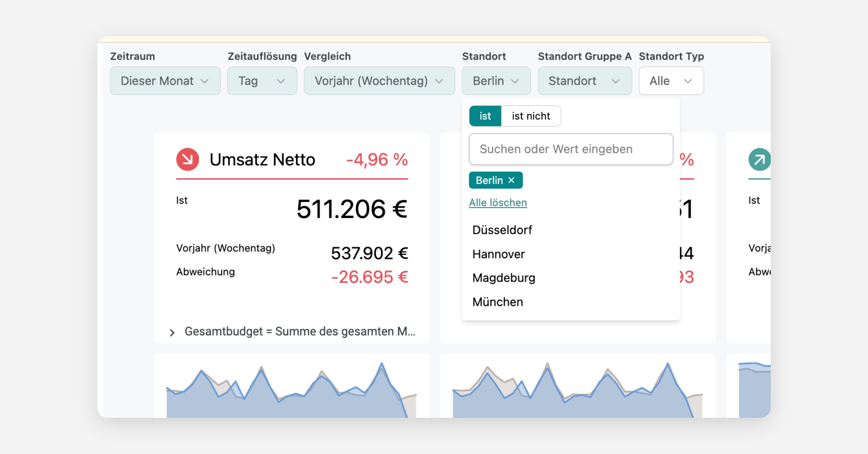Click the '-26.695 €' Abweichung value

(x=369, y=277)
